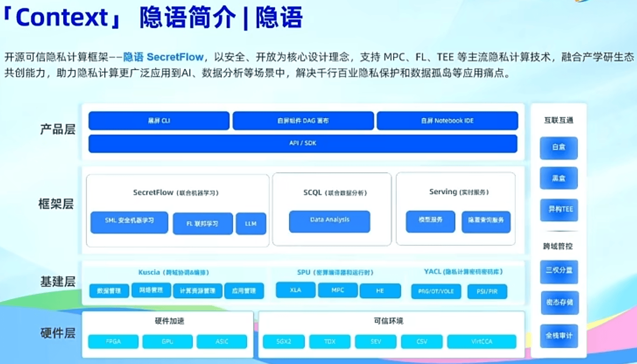Screen dimensions: 637x364
Task: Select the HE block
Action: click(380, 291)
